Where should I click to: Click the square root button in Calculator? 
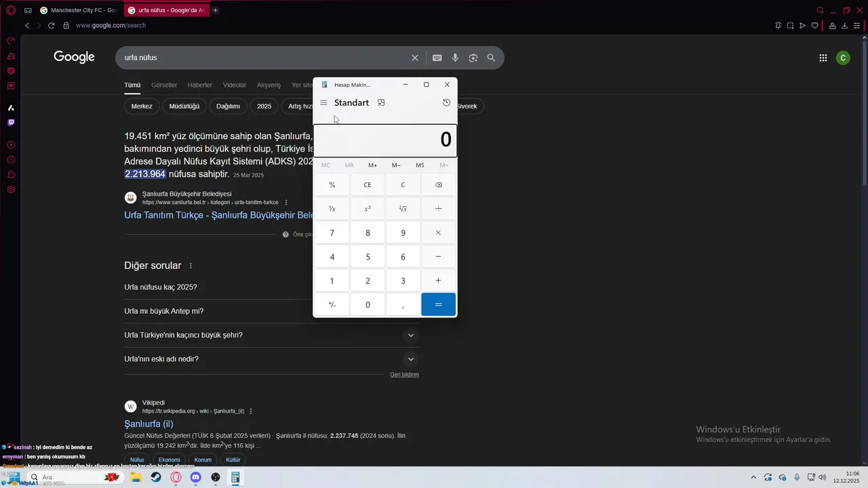(x=403, y=209)
